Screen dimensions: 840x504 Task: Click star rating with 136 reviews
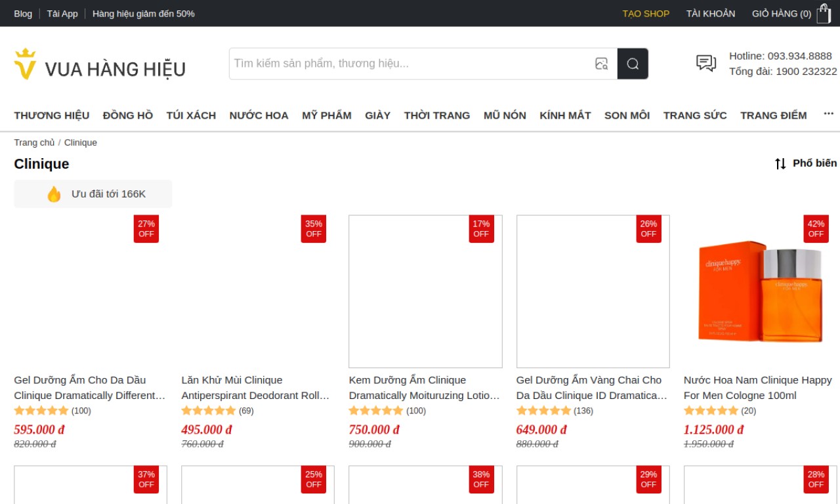pos(543,411)
